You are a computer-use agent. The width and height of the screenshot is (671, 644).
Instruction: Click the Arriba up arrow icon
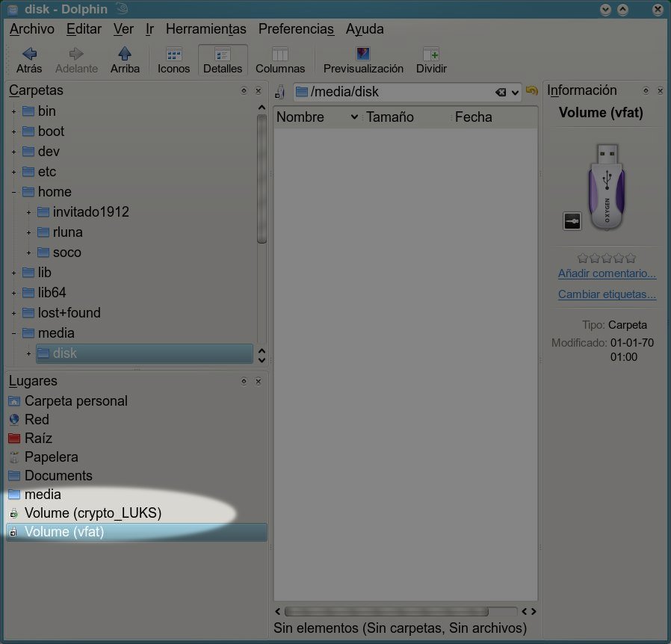[125, 55]
